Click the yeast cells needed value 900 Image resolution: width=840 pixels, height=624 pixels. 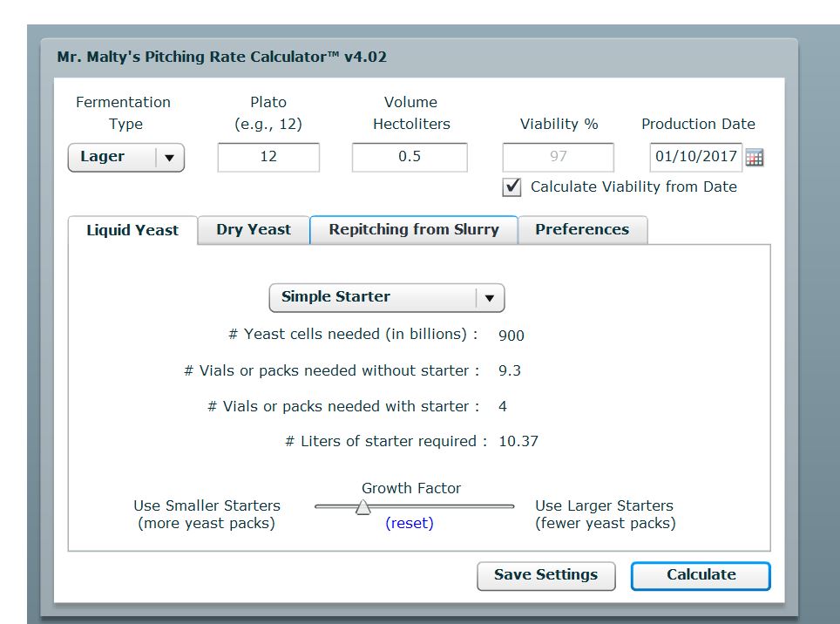[511, 336]
